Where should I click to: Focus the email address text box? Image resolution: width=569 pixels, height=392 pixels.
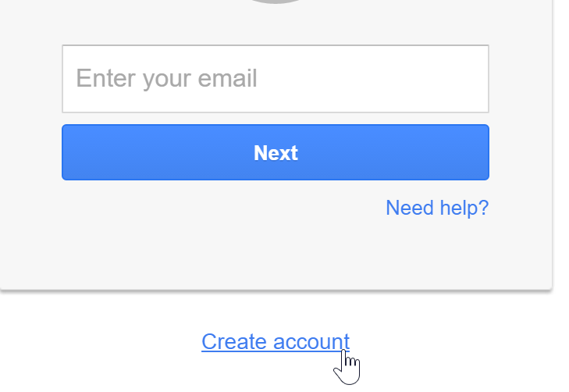[x=276, y=79]
